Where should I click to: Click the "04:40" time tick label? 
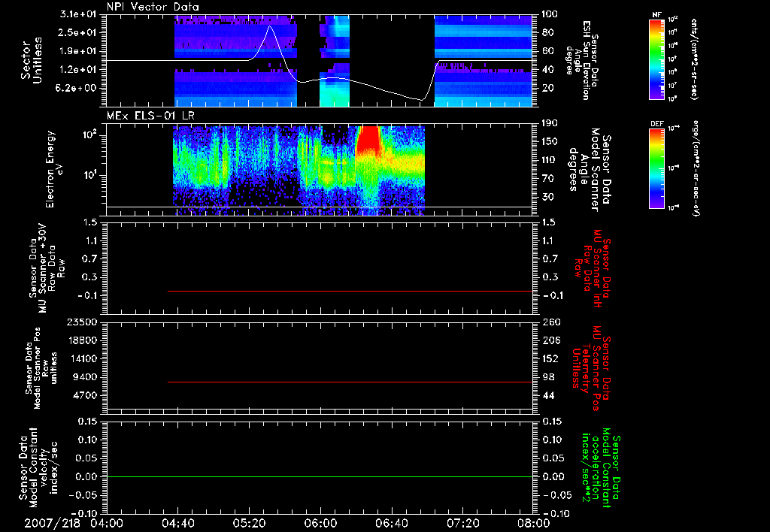coord(177,524)
